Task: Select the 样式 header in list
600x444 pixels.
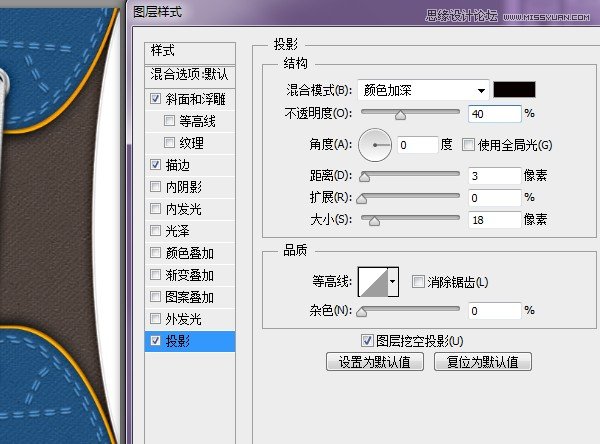Action: [190, 53]
